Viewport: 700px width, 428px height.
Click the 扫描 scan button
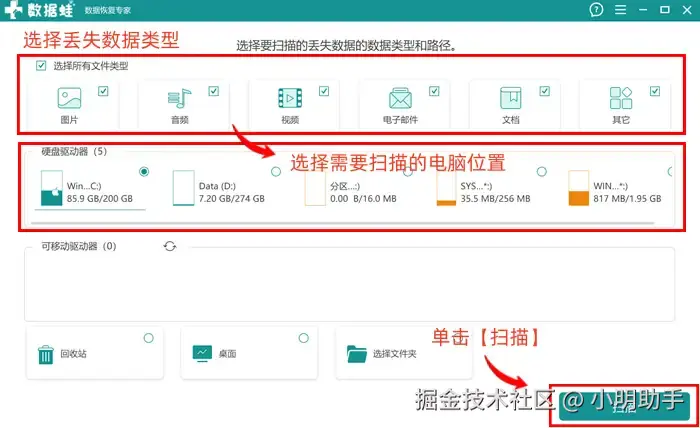(x=624, y=407)
